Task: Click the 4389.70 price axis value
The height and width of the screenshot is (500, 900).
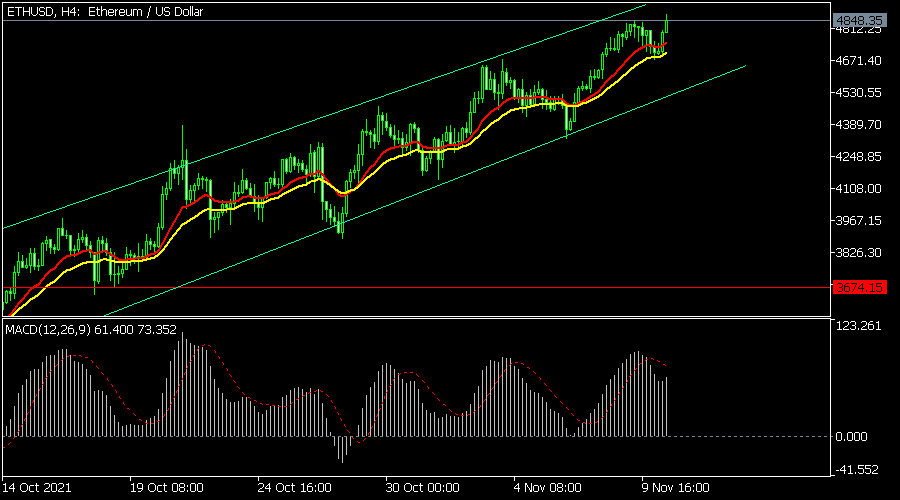Action: click(x=858, y=125)
